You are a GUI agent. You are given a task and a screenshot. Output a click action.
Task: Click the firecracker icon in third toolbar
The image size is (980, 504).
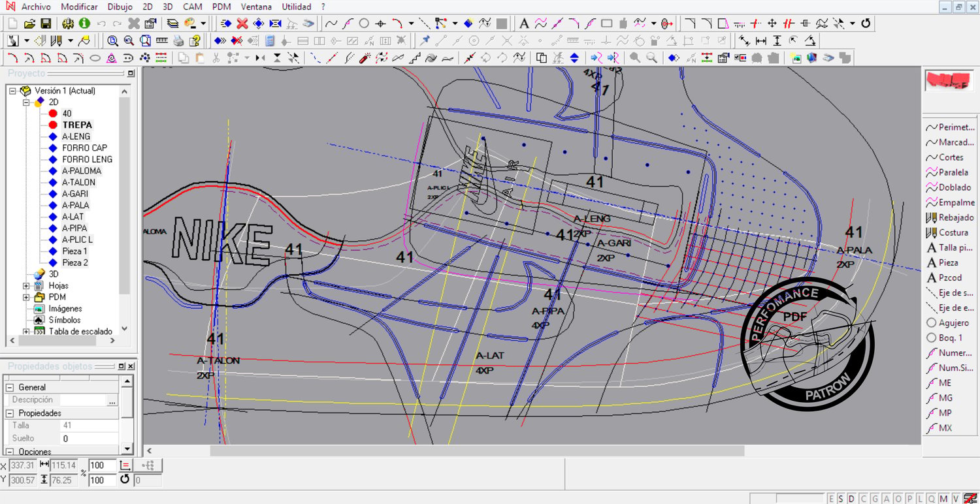click(365, 58)
